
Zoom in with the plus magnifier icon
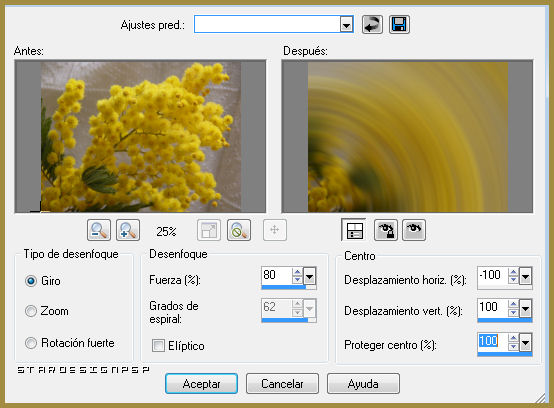128,230
